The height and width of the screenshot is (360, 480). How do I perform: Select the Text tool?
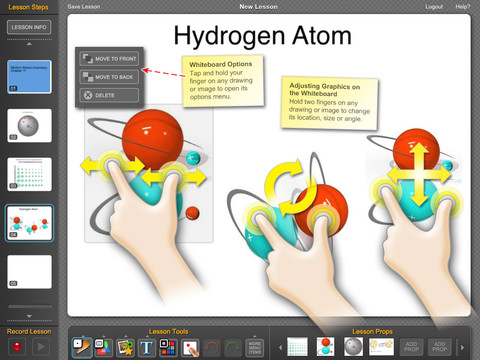[x=147, y=347]
